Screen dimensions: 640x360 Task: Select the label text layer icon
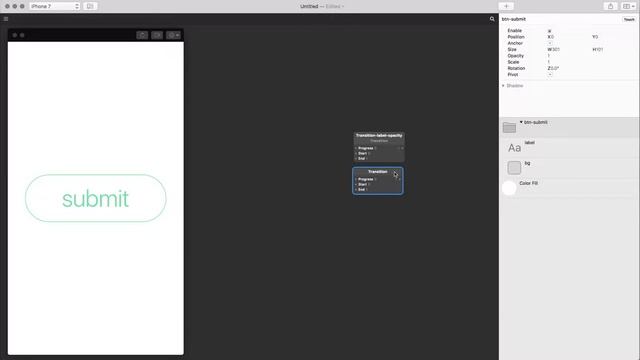514,148
